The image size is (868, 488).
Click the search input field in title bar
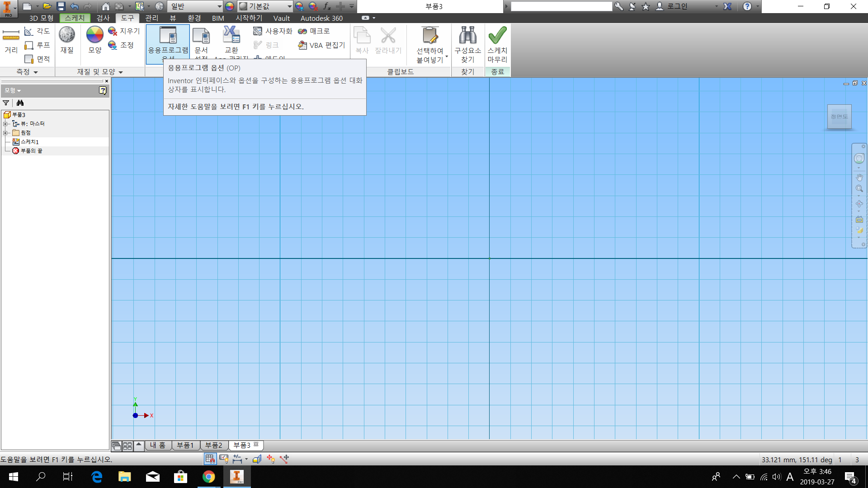(x=561, y=6)
